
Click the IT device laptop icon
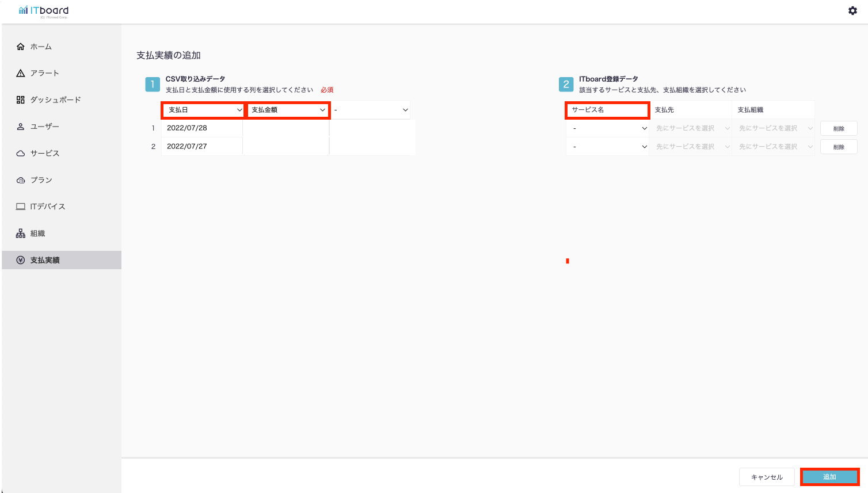pos(21,207)
